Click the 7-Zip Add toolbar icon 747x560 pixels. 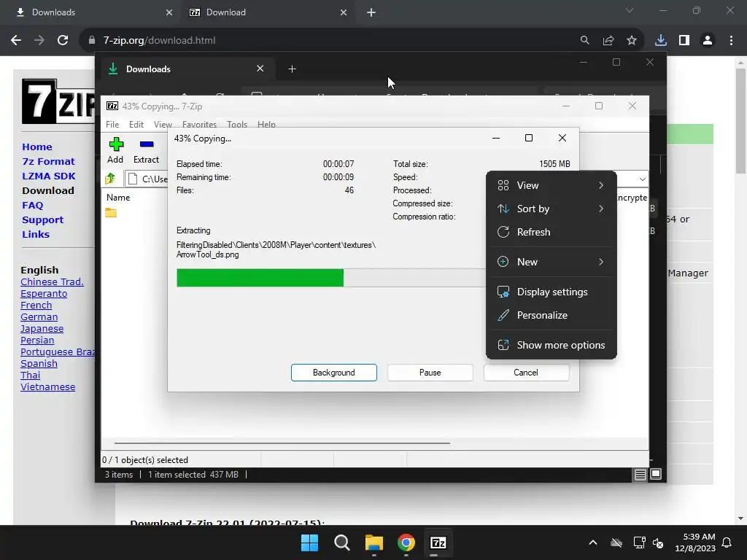(x=116, y=144)
